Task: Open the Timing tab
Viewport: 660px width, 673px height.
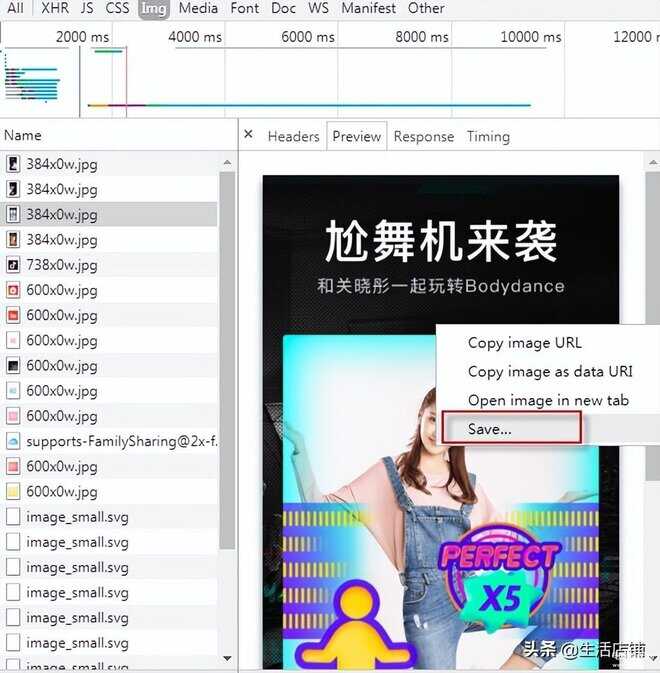Action: pos(488,137)
